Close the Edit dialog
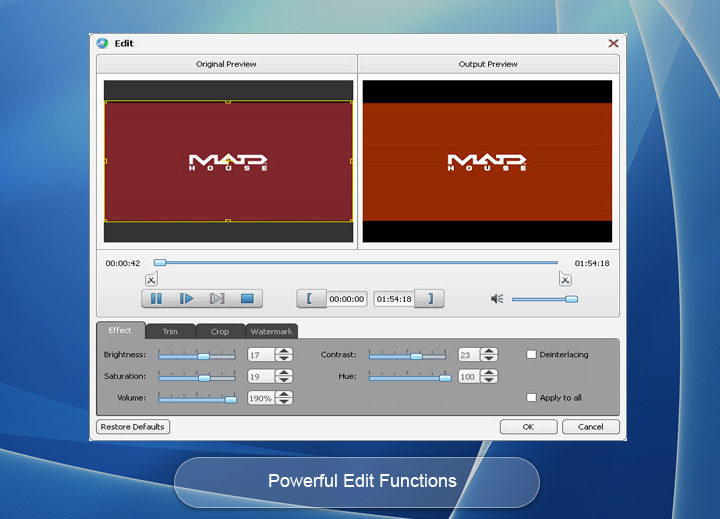Screen dimensions: 720x519 click(613, 43)
